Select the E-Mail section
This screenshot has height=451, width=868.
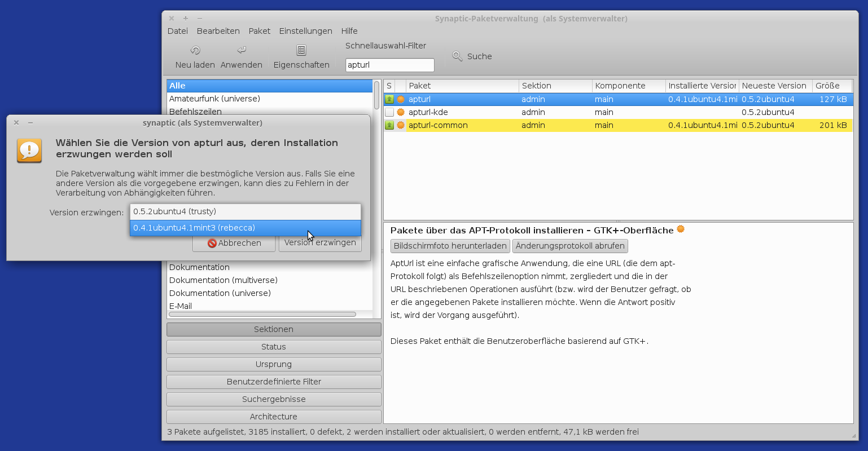pos(270,306)
